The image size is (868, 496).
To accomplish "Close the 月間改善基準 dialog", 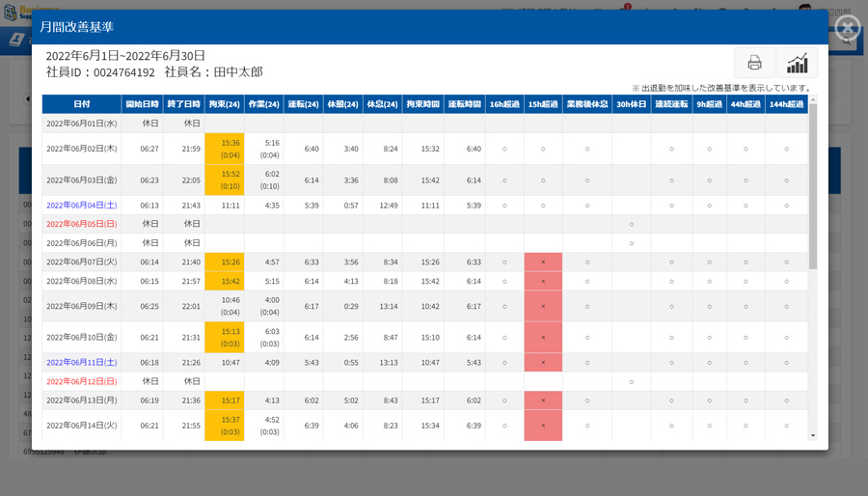I will pos(846,28).
